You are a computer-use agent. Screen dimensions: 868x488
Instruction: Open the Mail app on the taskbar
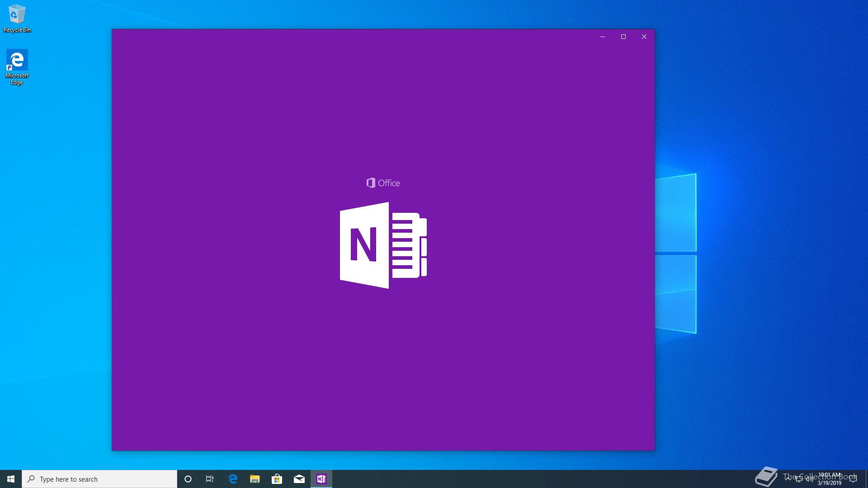[x=299, y=479]
